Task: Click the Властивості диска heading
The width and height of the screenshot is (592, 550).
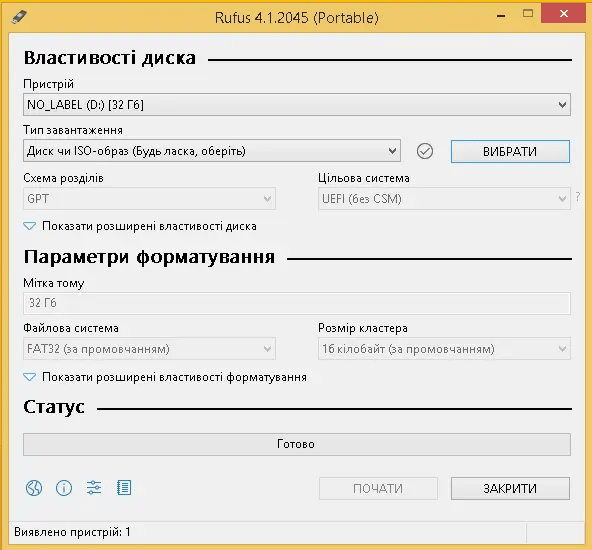Action: (110, 58)
